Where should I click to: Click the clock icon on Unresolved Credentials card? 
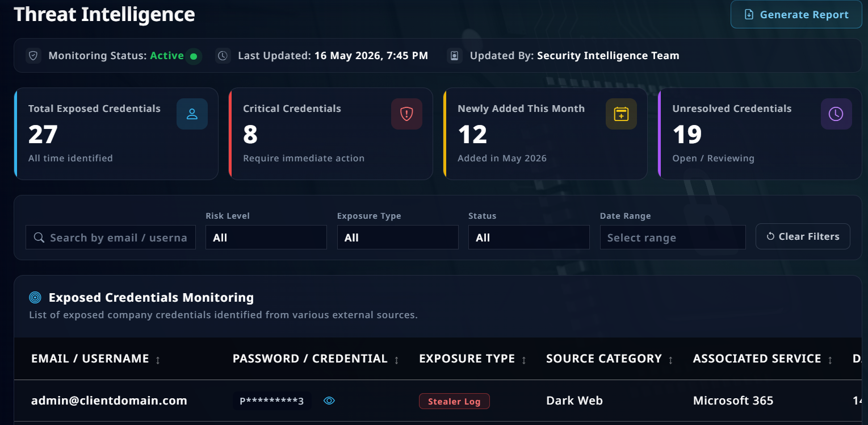click(836, 114)
